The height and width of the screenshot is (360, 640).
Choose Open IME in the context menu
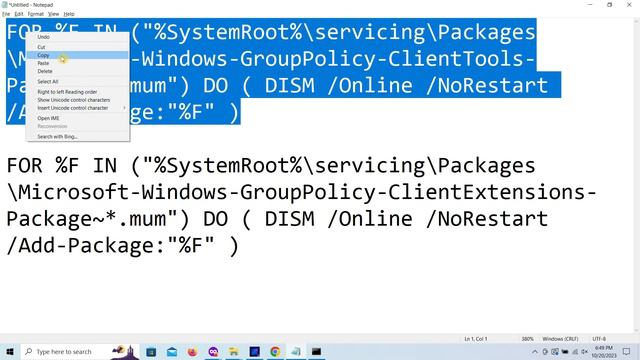[78, 118]
